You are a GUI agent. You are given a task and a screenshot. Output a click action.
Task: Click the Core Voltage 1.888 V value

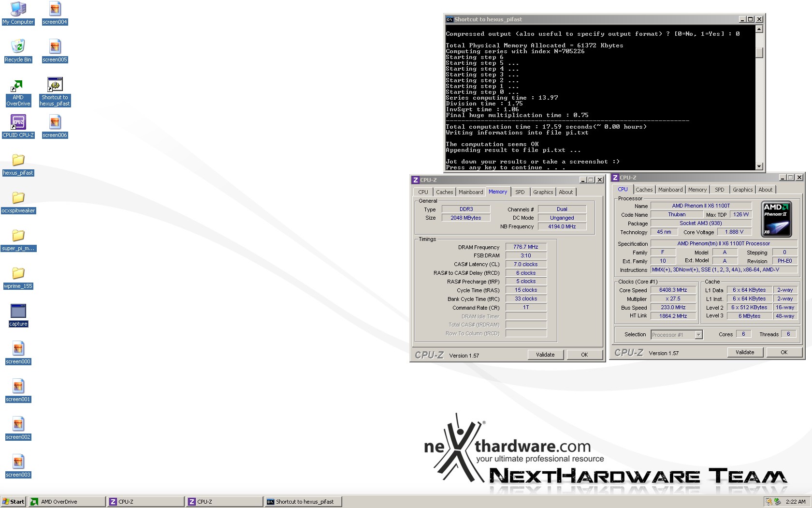(x=734, y=232)
